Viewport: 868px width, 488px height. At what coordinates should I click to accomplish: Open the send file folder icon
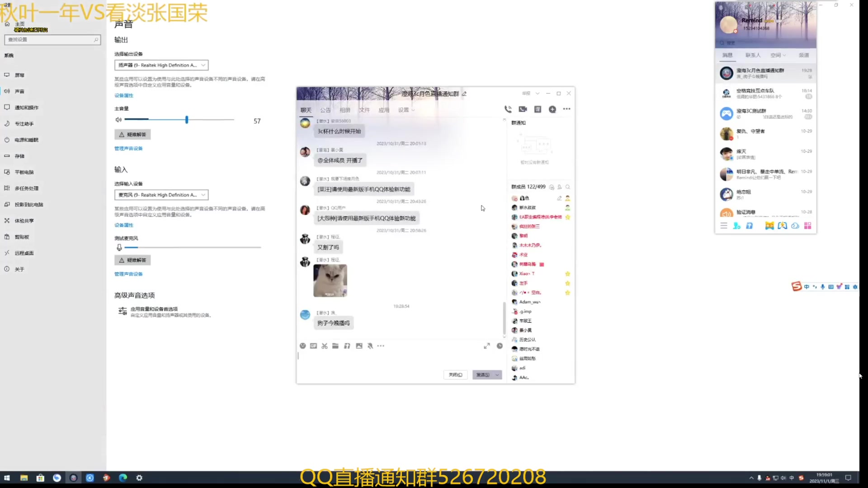(x=335, y=346)
